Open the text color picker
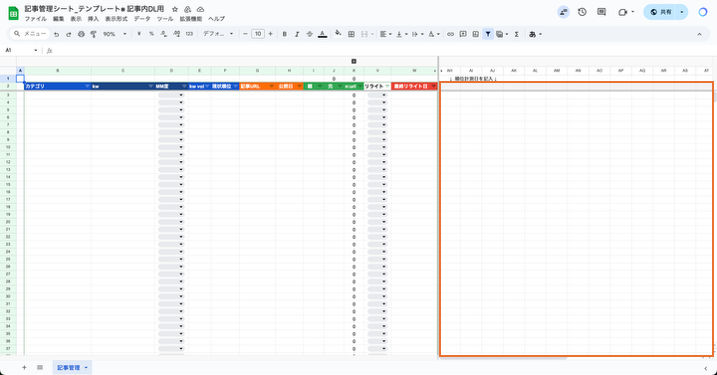The height and width of the screenshot is (375, 717). pos(322,34)
